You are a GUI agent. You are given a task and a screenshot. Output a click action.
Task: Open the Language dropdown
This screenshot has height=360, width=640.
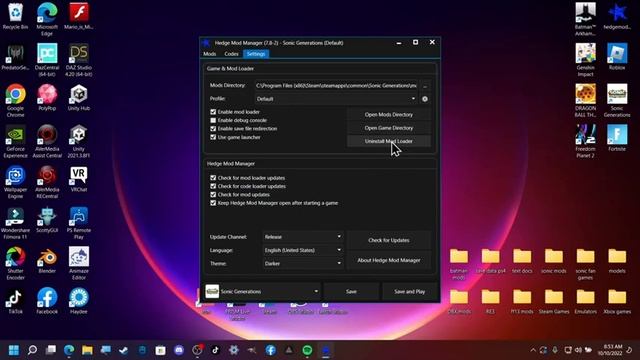[302, 250]
